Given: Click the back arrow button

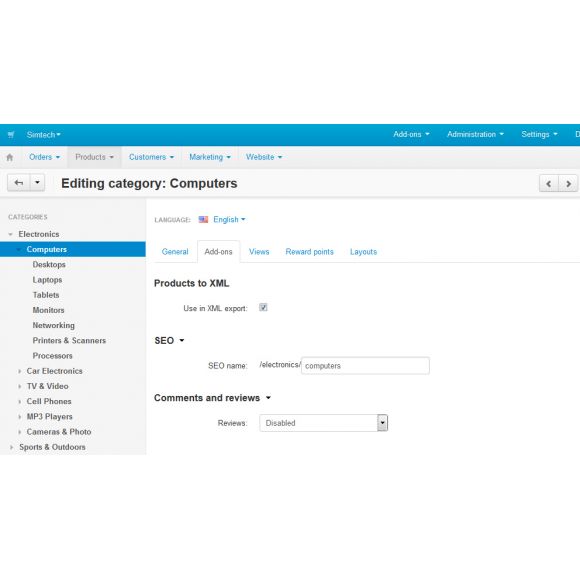Looking at the screenshot, I should [19, 183].
